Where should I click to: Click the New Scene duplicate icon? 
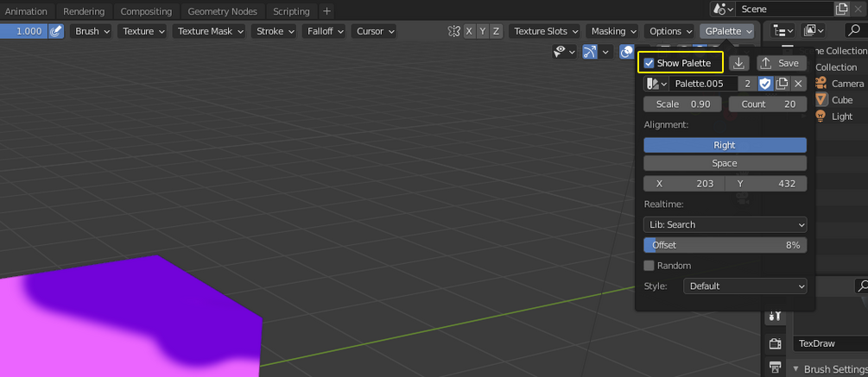841,9
